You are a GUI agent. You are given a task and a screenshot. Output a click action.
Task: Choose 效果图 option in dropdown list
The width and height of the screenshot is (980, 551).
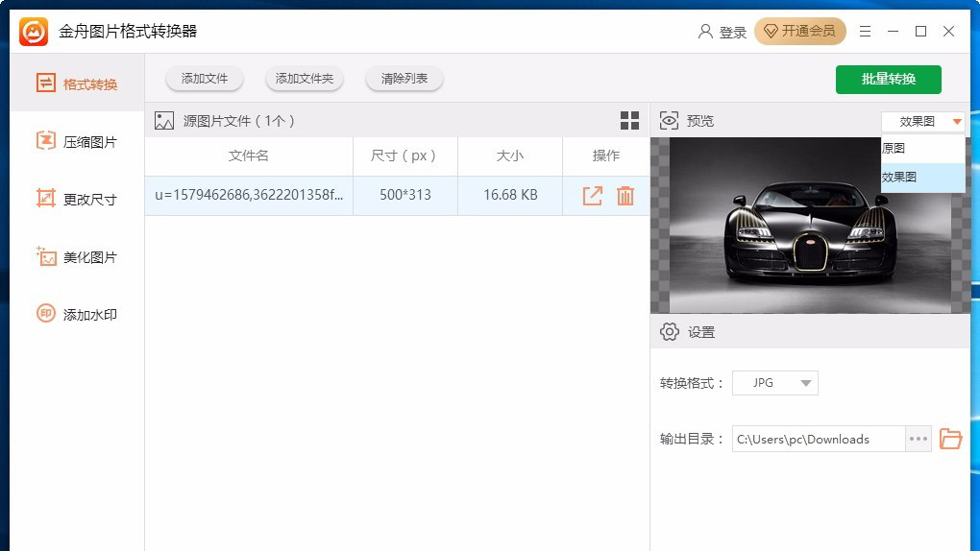[x=923, y=178]
